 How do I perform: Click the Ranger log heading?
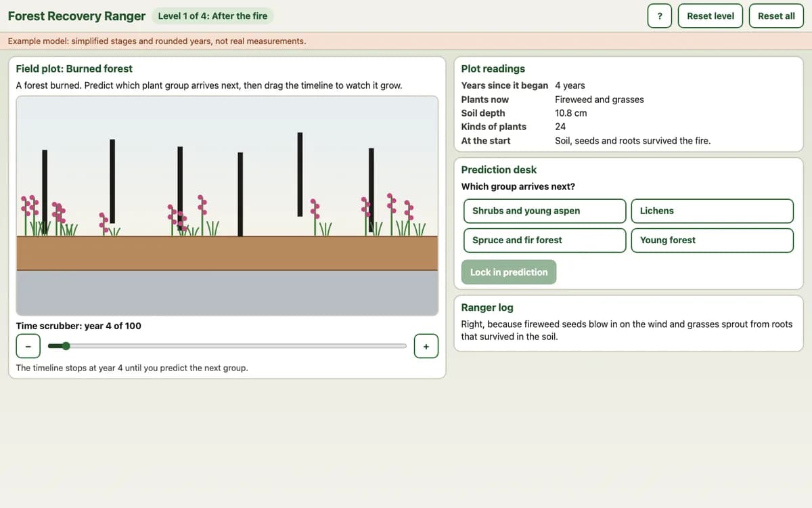[x=487, y=308]
